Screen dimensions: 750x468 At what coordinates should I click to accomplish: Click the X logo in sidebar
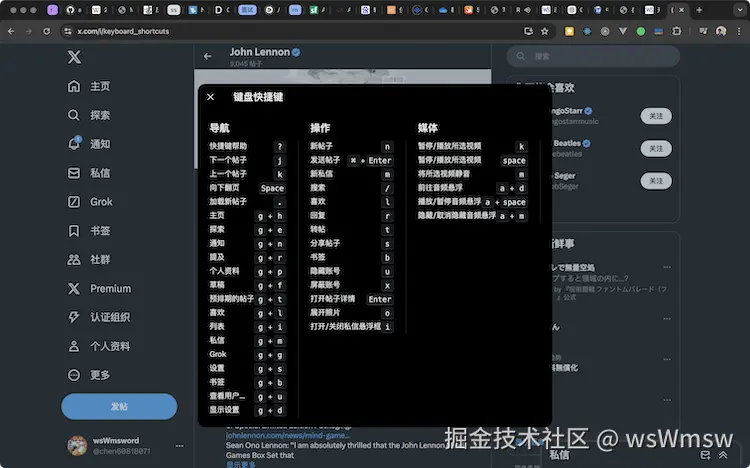[x=74, y=57]
